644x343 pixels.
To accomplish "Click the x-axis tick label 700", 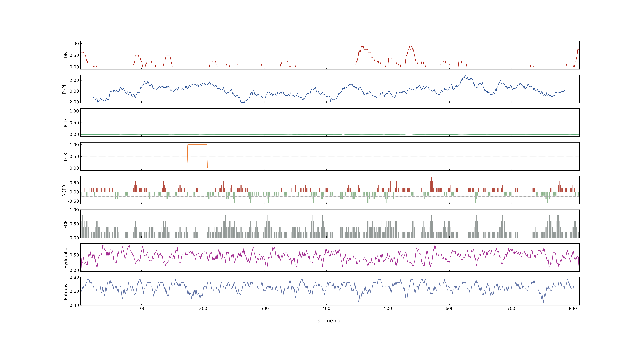I will pyautogui.click(x=511, y=309).
